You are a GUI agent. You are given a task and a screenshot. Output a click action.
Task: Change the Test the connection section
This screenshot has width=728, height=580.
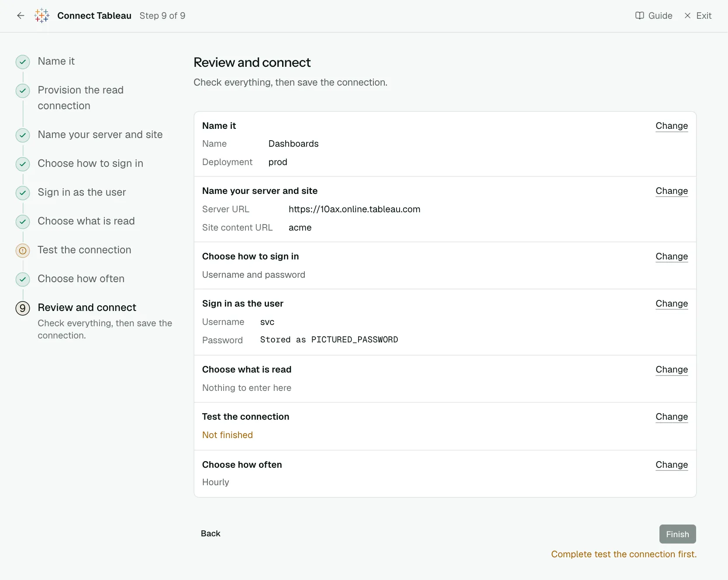click(672, 417)
